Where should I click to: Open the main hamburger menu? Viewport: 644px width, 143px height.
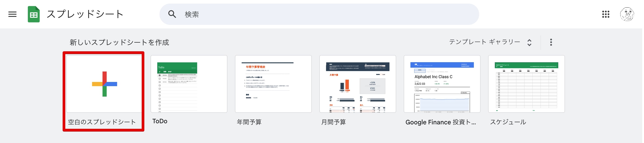tap(12, 14)
